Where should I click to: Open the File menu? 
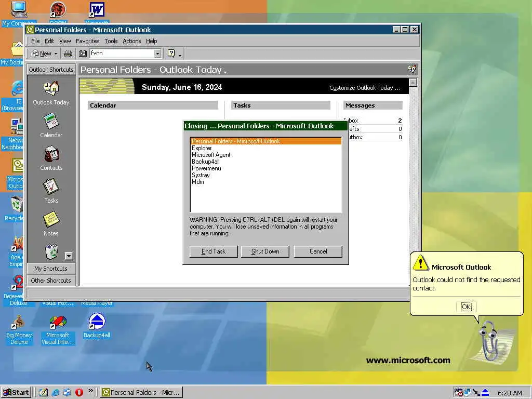[35, 41]
